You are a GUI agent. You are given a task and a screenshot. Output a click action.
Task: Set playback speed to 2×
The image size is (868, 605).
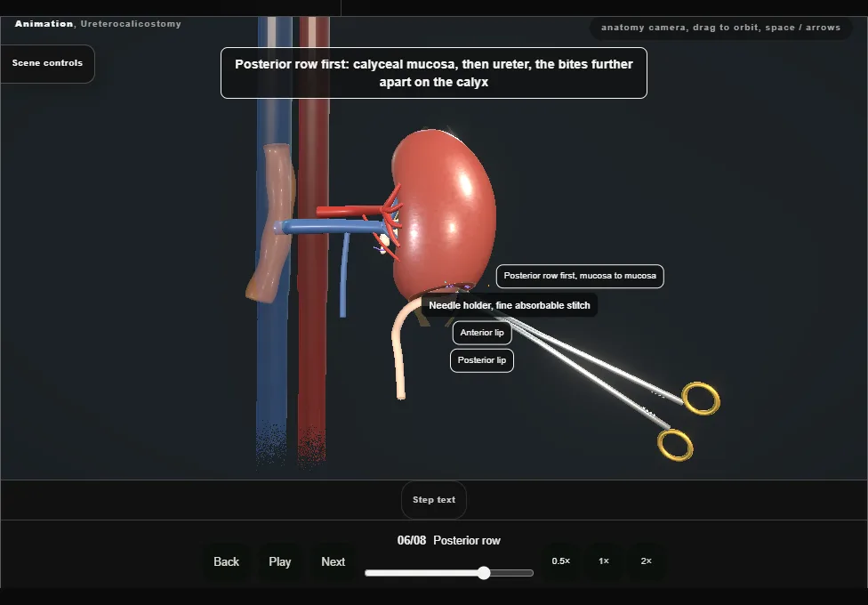tap(646, 561)
